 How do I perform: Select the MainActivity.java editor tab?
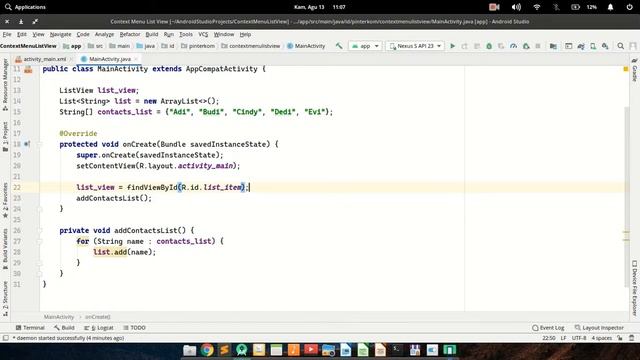tap(109, 59)
